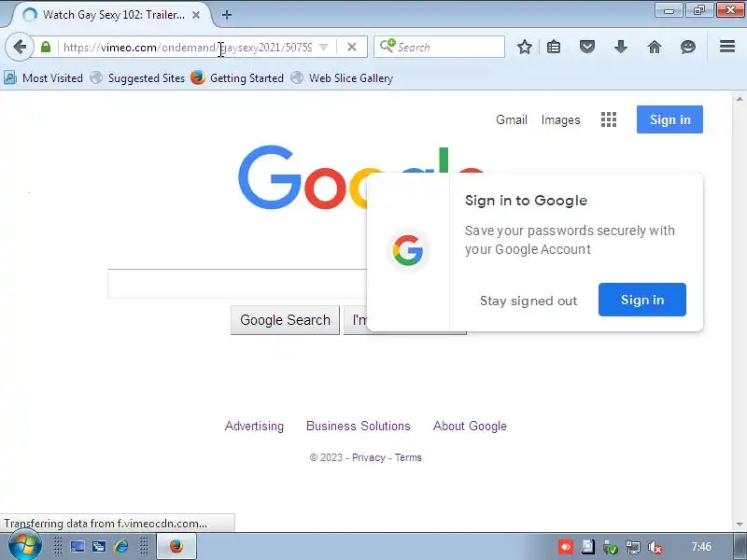Image resolution: width=747 pixels, height=560 pixels.
Task: Open Web Slice Gallery bookmark
Action: point(342,78)
